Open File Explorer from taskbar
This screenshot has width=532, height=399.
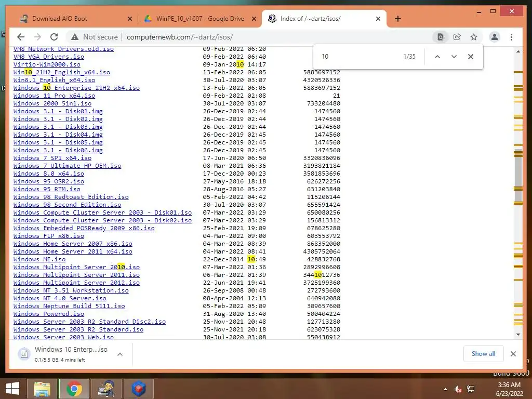click(42, 389)
